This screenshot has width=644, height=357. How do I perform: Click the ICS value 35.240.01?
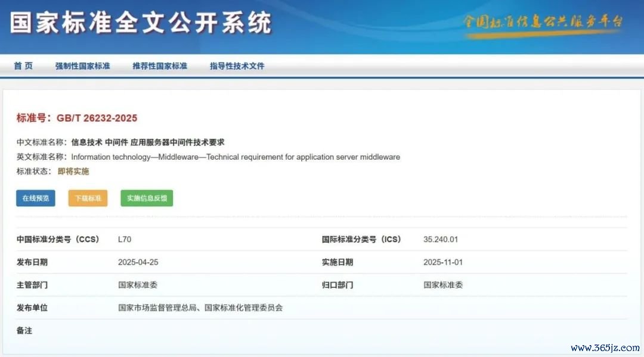[x=441, y=239]
